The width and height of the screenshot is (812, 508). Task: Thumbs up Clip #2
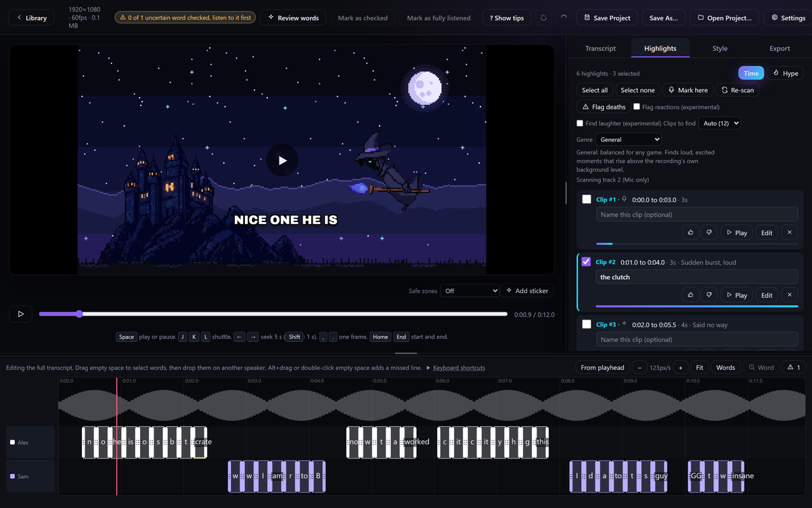point(690,295)
